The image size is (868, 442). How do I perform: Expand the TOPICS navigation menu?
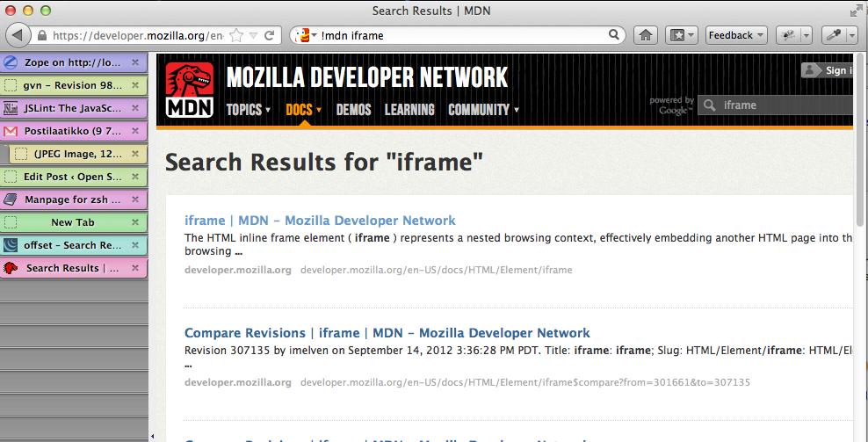click(x=249, y=110)
